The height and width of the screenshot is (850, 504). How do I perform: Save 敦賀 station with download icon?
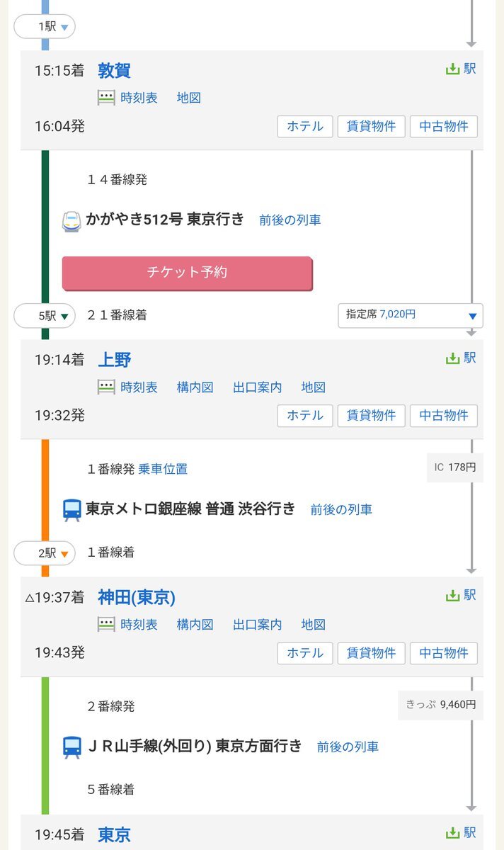point(461,69)
